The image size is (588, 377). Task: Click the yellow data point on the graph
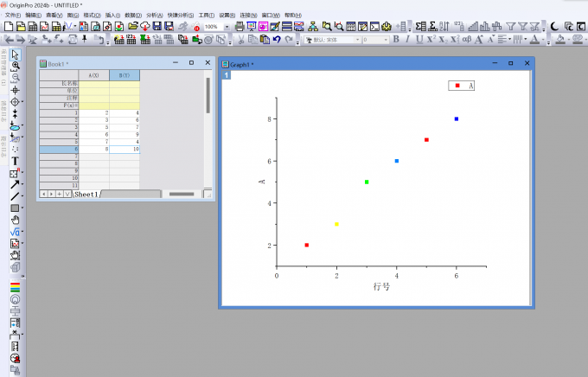point(336,224)
